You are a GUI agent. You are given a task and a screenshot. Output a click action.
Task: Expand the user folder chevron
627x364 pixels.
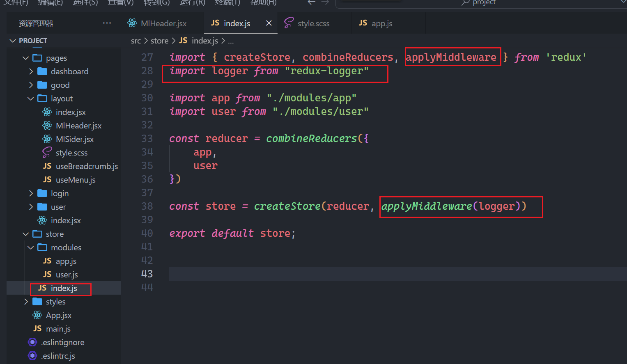(31, 207)
